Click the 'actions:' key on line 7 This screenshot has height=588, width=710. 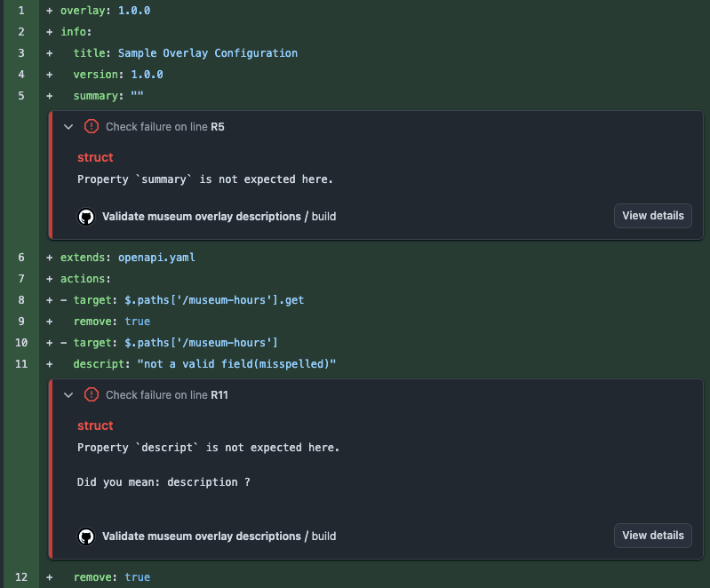tap(85, 279)
